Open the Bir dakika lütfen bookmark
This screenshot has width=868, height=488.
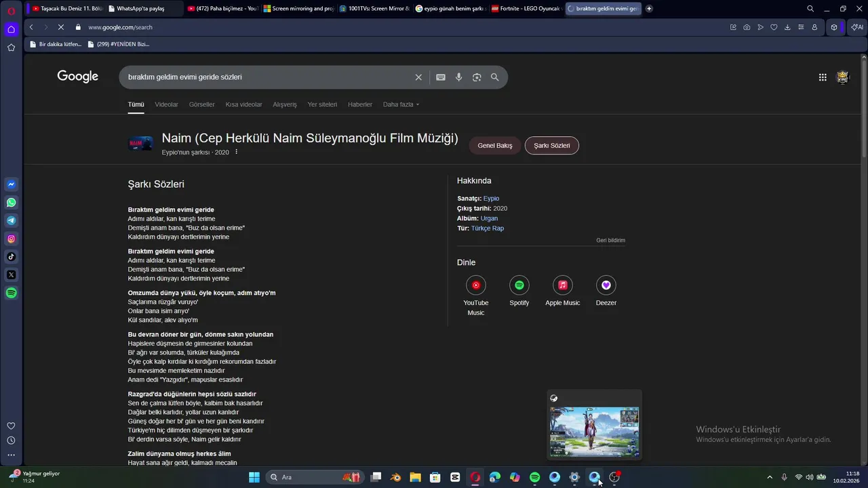[x=56, y=44]
